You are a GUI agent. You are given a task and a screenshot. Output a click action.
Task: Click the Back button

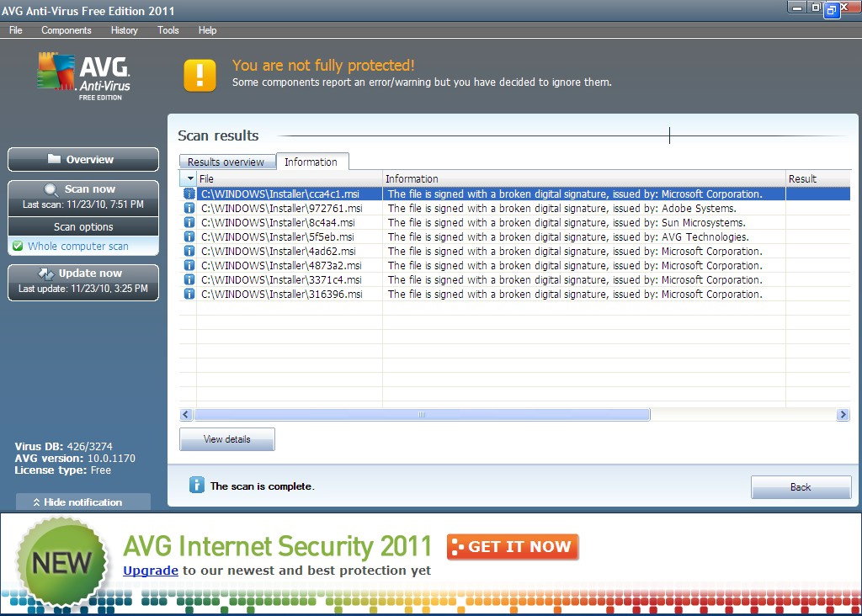click(x=801, y=487)
